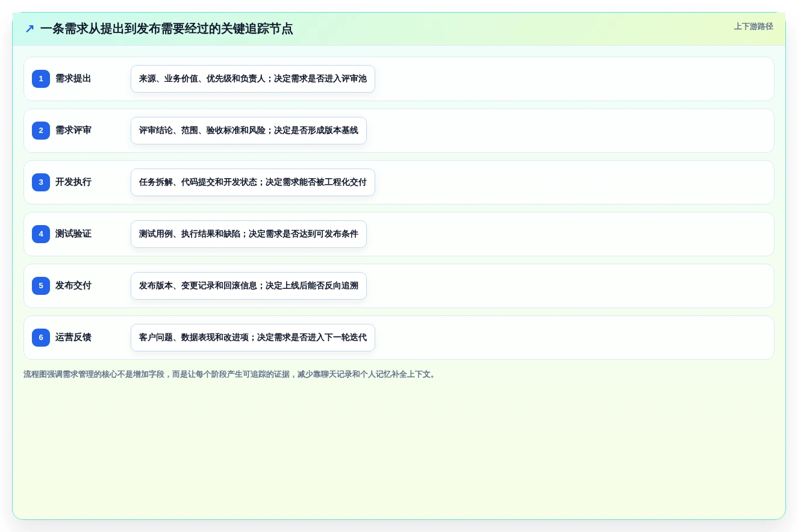
Task: Open the 测试用例、执行结果和缺陷 description box
Action: coord(249,234)
